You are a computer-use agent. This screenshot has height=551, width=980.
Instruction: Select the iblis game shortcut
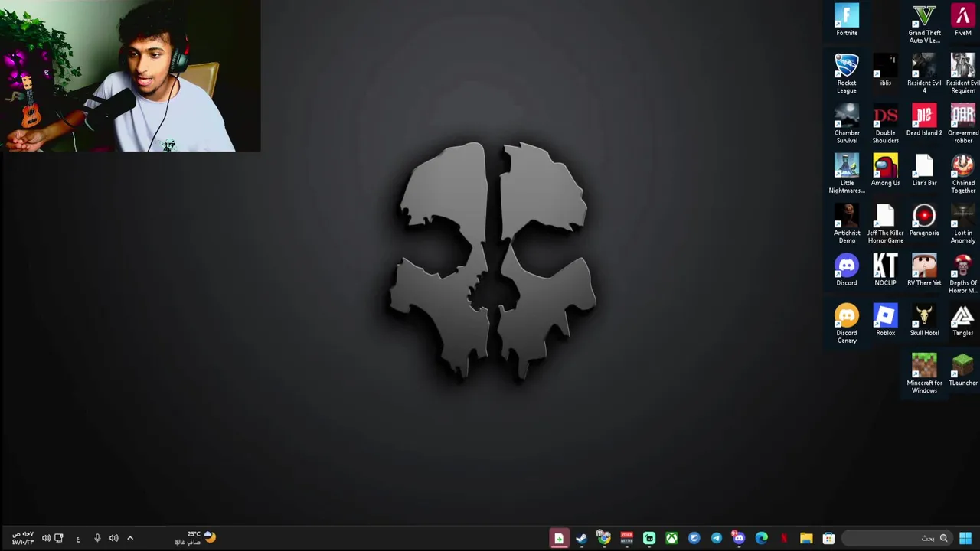click(885, 70)
